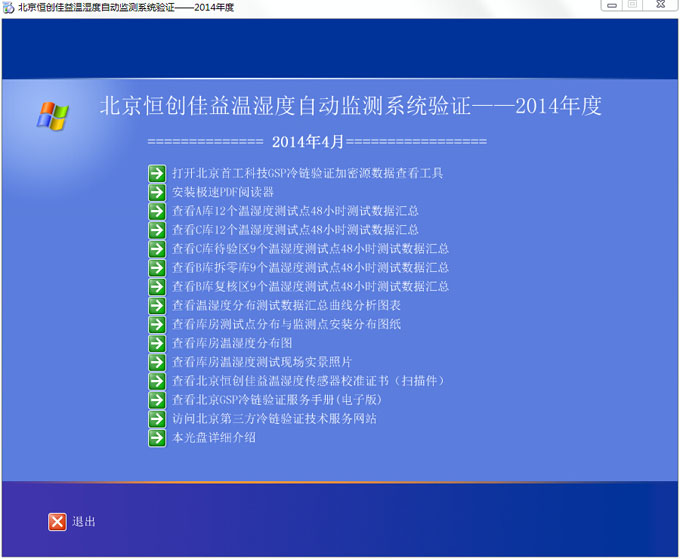Click green arrow beside 查看C库待验区9个温湿度测试点

click(x=157, y=249)
